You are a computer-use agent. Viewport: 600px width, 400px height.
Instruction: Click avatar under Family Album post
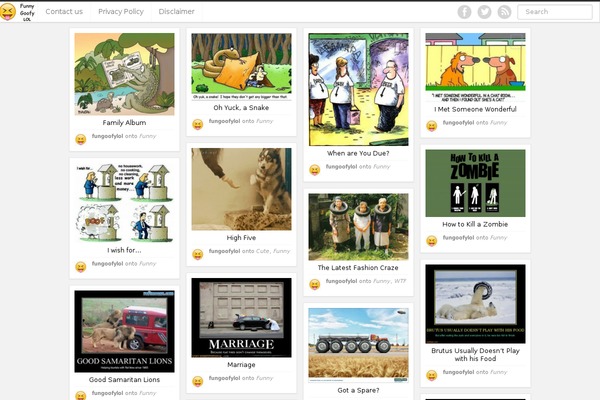[x=81, y=139]
